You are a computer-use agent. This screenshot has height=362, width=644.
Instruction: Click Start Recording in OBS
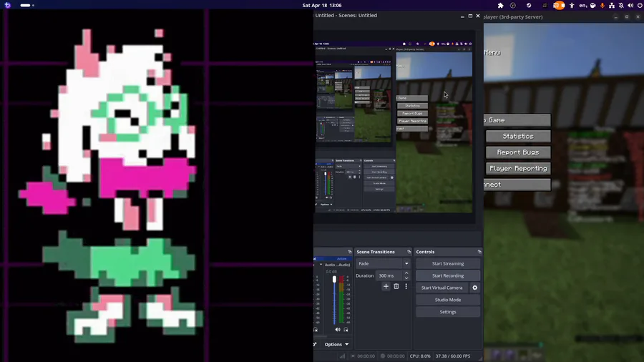448,276
